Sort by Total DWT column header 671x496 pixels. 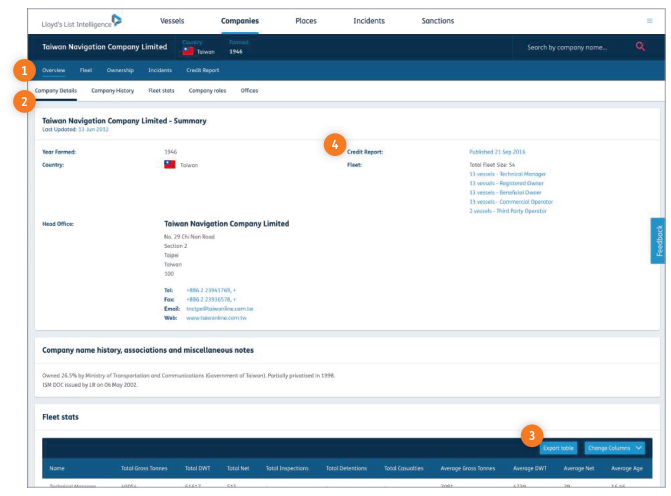197,469
